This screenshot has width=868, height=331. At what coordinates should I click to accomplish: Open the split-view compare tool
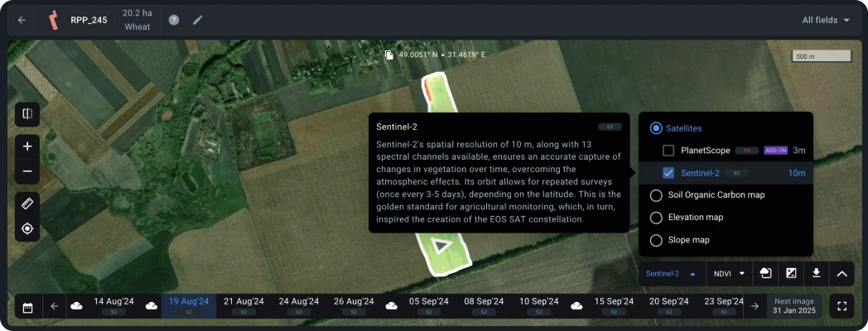point(27,114)
